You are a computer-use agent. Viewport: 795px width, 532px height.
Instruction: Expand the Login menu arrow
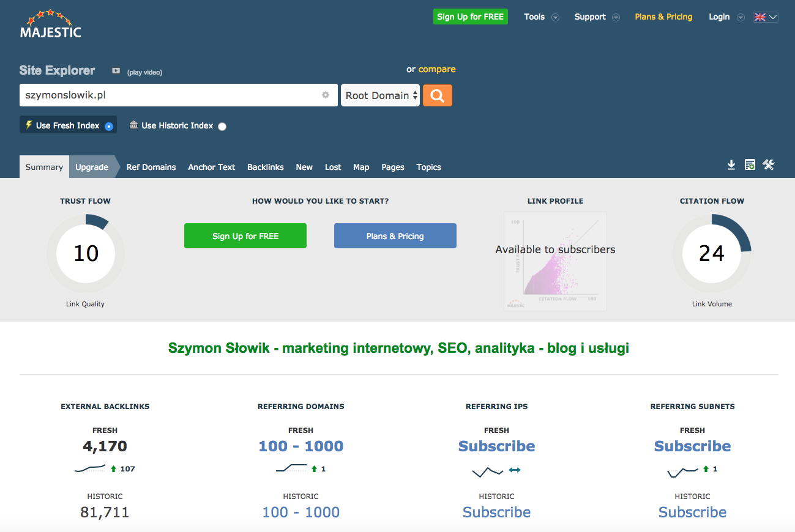(741, 18)
